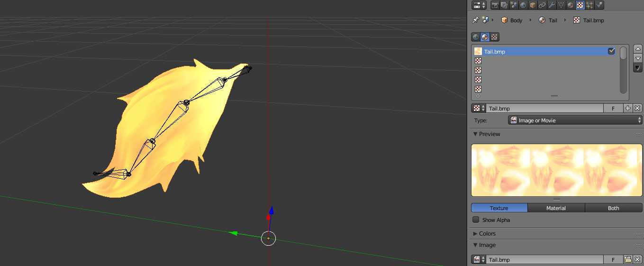Image resolution: width=644 pixels, height=266 pixels.
Task: Click the pin icon beside the breadcrumb
Action: 475,20
